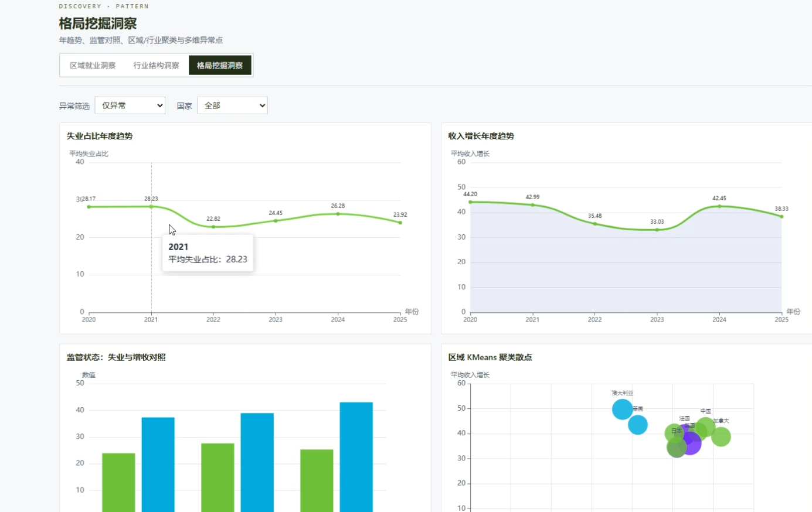This screenshot has height=512, width=812.
Task: Click the 2023 low point on the 收入增长 line
Action: point(657,230)
